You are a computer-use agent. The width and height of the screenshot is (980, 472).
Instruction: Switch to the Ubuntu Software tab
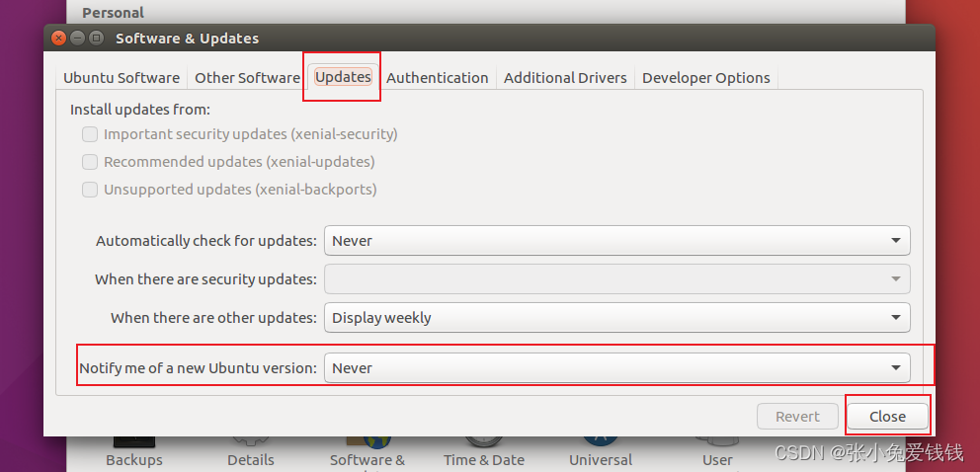tap(122, 78)
